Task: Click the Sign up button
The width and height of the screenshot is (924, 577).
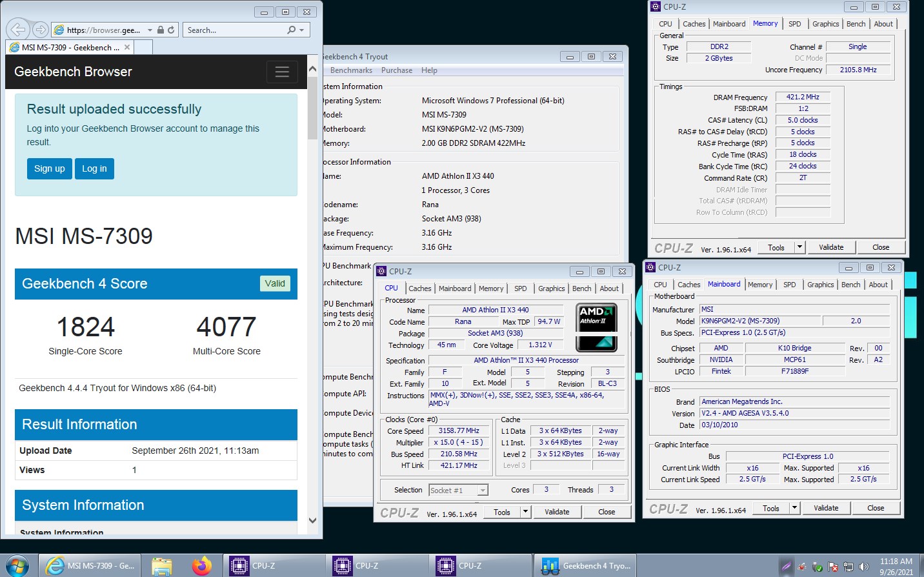Action: click(50, 168)
